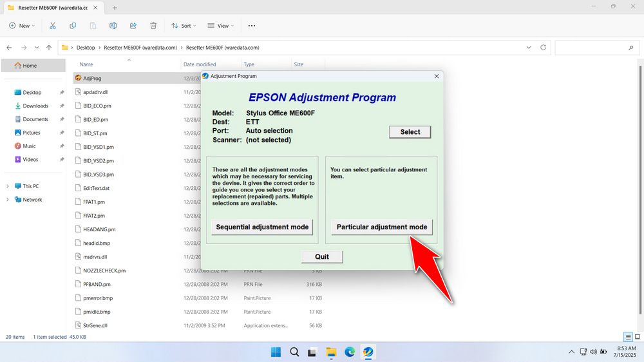Click Sequential adjustment mode button

click(262, 227)
